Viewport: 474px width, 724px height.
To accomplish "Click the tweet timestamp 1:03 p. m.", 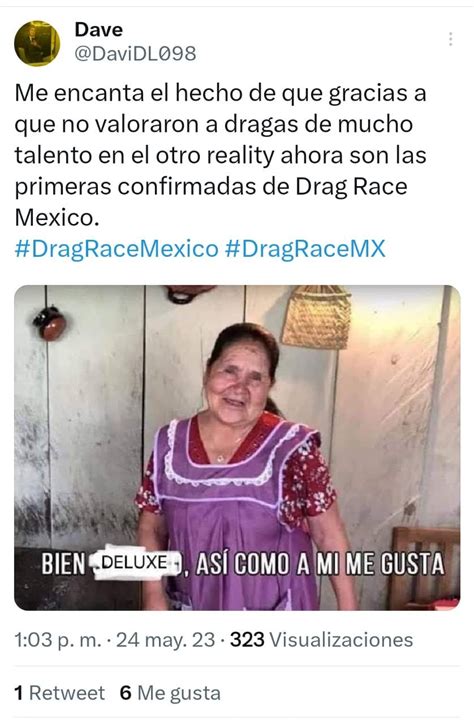I will tap(58, 640).
